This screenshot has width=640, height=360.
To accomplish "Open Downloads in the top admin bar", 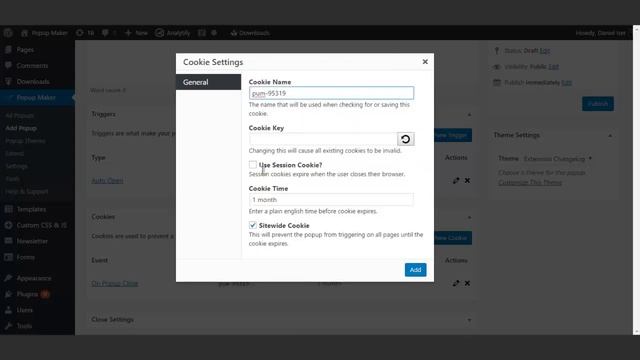I will (249, 33).
